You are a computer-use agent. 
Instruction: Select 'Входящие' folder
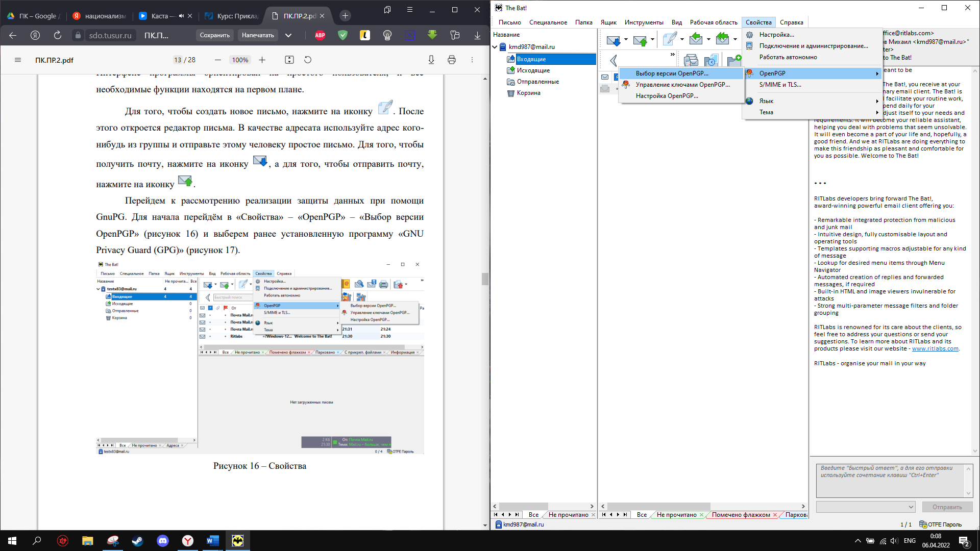tap(551, 59)
